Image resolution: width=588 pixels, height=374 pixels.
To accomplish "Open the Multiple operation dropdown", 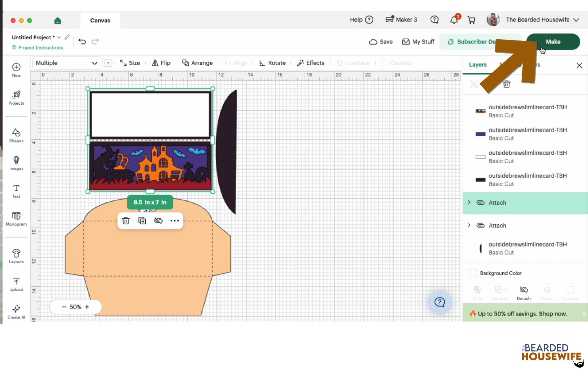I will 67,63.
